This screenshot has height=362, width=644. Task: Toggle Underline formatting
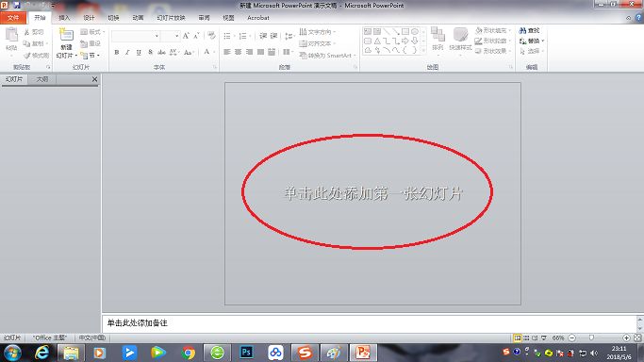coord(139,52)
